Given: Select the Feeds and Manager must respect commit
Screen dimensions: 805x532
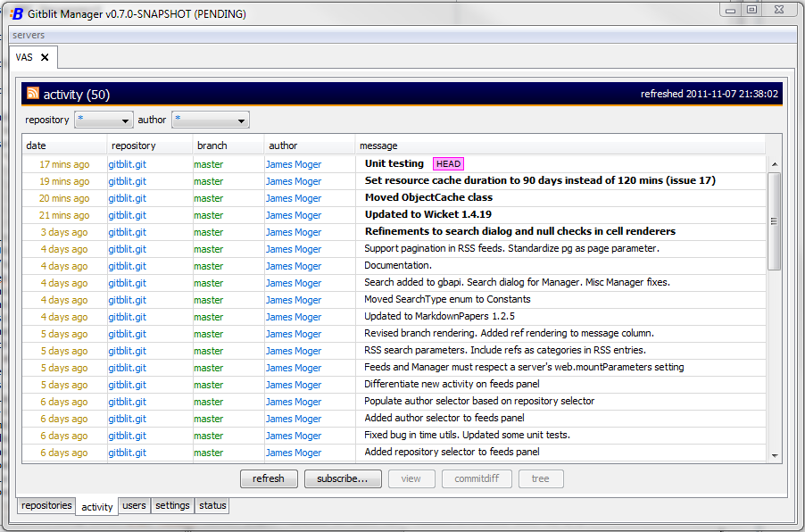Looking at the screenshot, I should click(524, 367).
